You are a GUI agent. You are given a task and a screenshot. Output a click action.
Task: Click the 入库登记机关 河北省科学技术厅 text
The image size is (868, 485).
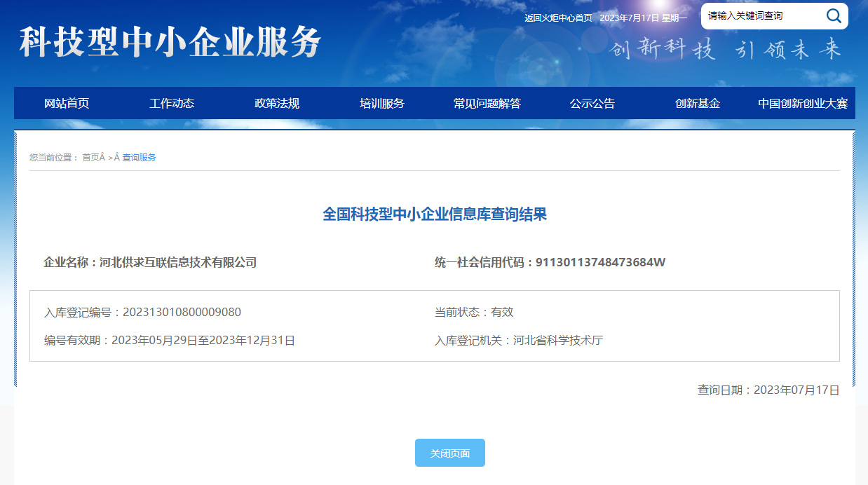click(x=557, y=341)
